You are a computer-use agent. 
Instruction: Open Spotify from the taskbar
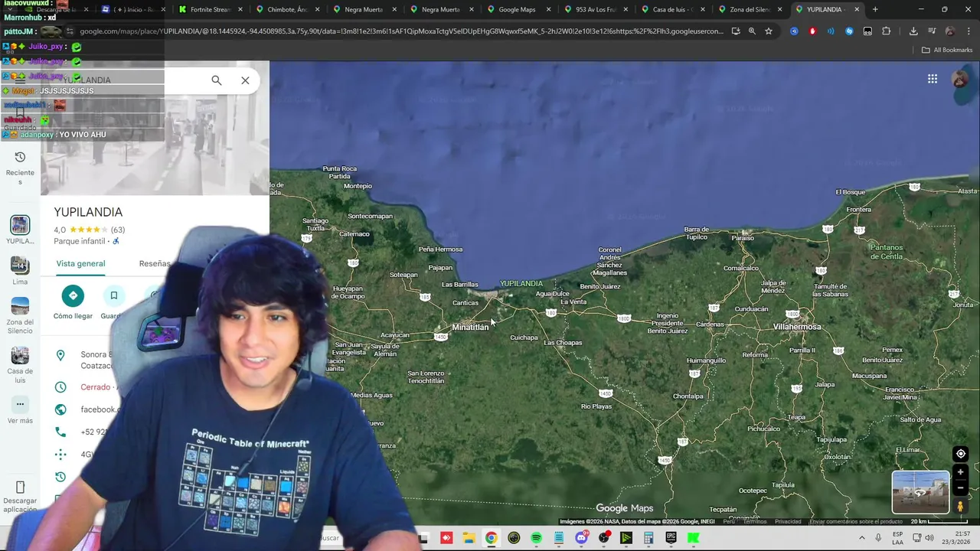(x=536, y=538)
